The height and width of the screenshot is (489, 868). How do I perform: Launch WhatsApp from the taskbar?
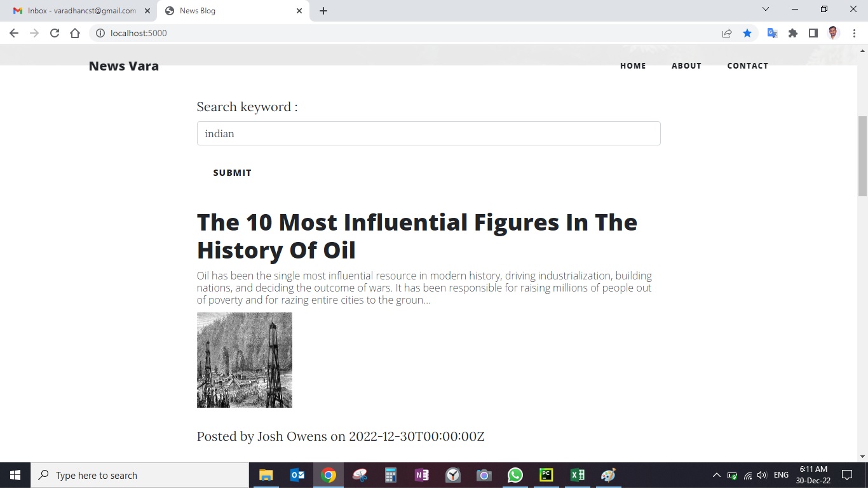coord(515,474)
